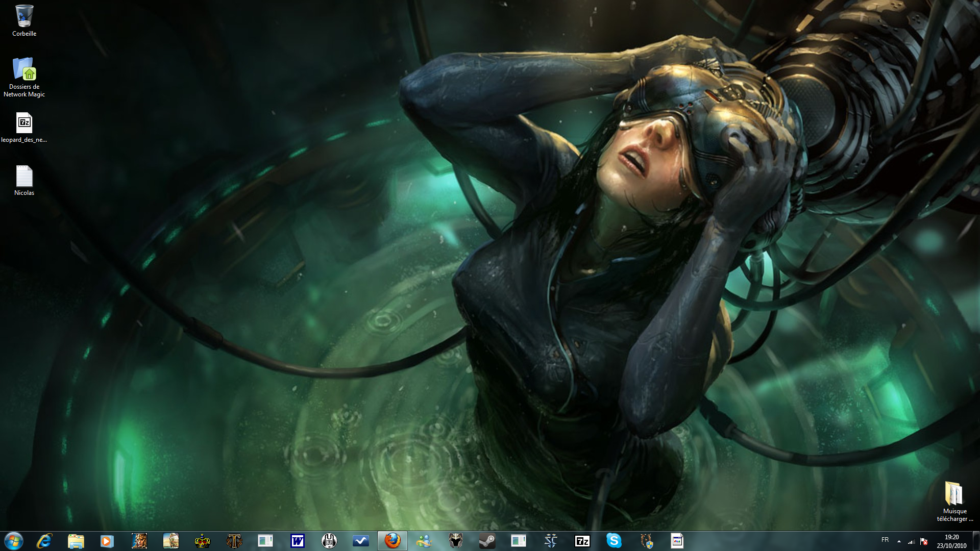The image size is (980, 551).
Task: Launch the sailing ship game icon
Action: 171,541
